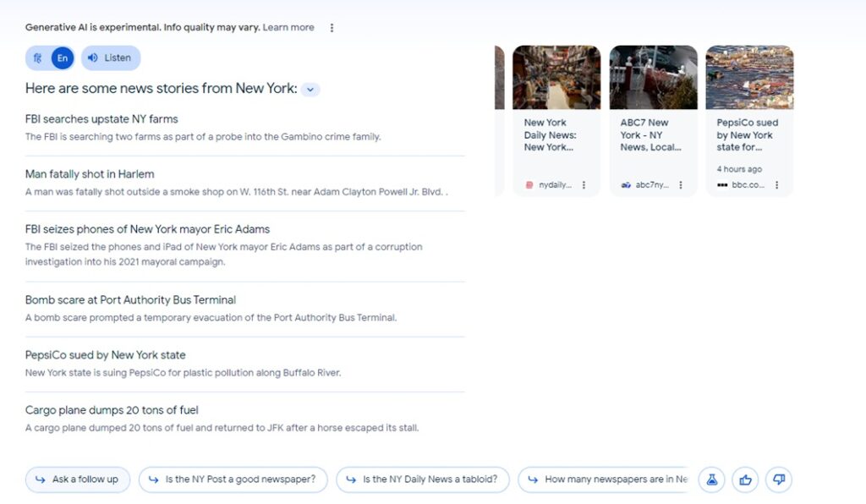
Task: Open the Learn more link
Action: pyautogui.click(x=288, y=28)
